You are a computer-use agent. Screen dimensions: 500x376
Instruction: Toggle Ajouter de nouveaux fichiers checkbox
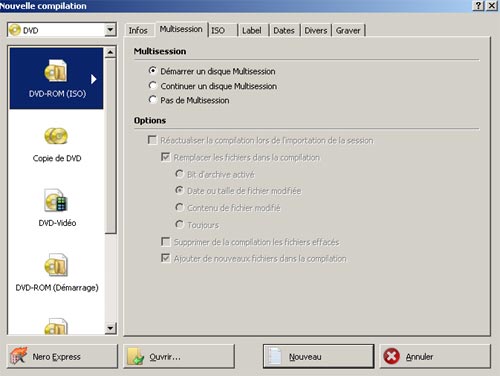[166, 258]
